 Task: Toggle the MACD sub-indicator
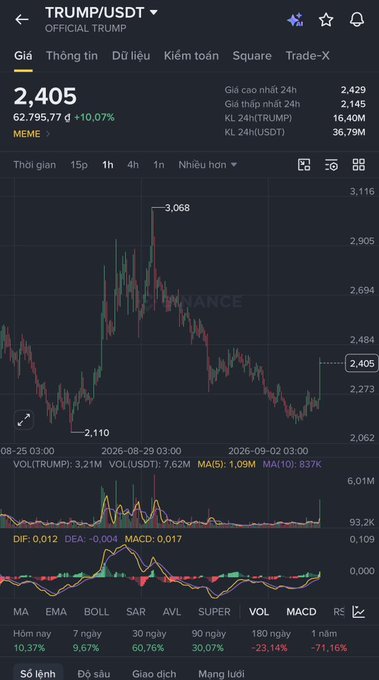(301, 612)
